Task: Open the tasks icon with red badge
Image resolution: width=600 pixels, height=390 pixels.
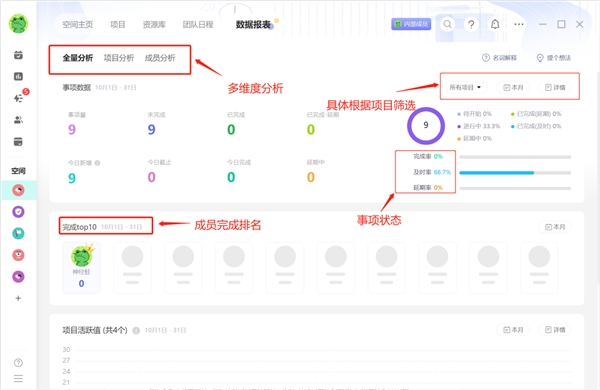Action: tap(19, 98)
